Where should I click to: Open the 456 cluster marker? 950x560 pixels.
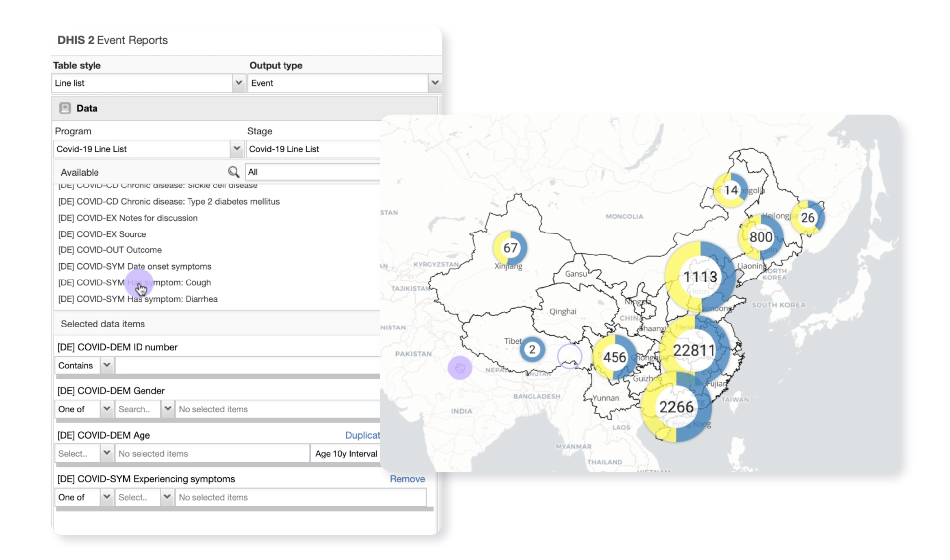615,357
